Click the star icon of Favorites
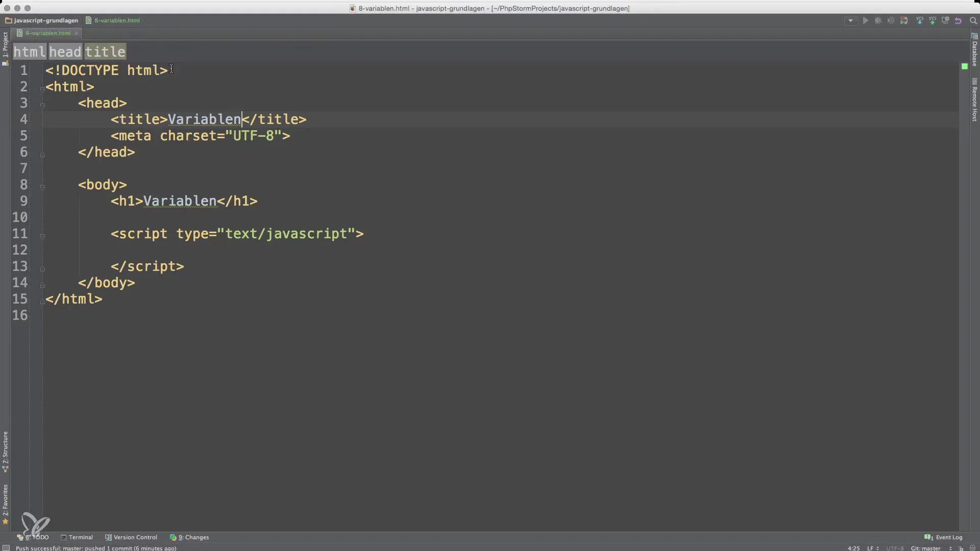 (x=5, y=521)
